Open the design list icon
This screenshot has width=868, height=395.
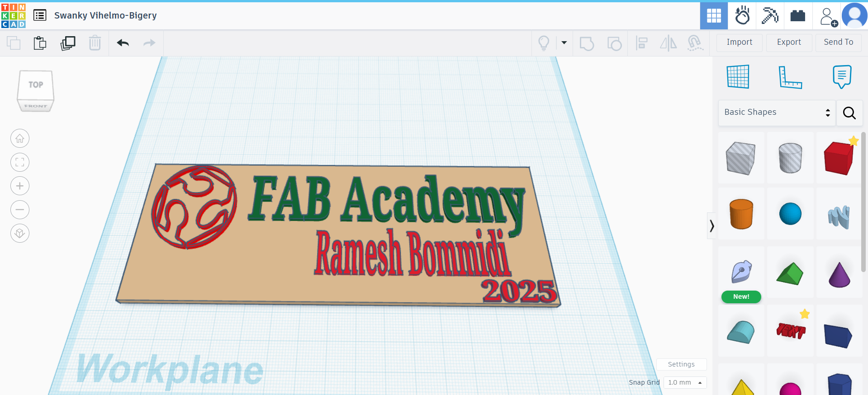(x=40, y=15)
